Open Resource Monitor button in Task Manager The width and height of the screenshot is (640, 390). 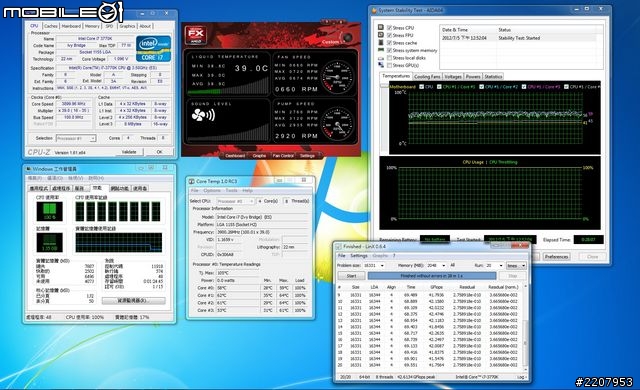click(133, 301)
